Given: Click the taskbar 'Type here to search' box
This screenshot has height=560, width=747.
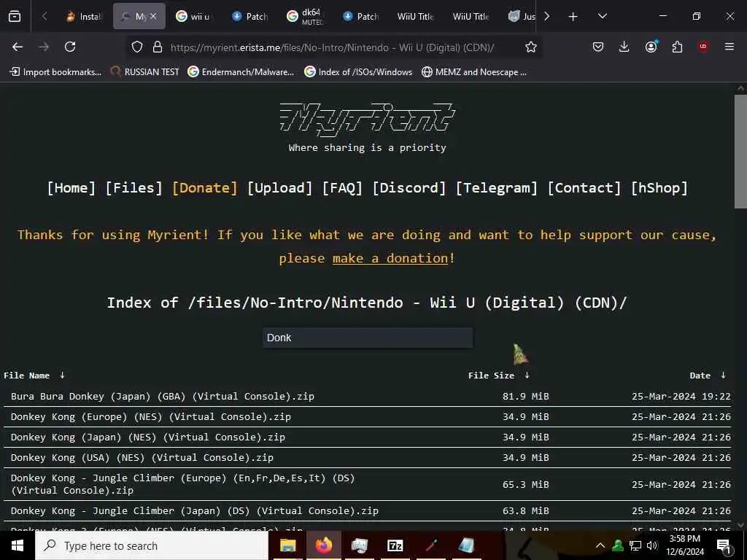Looking at the screenshot, I should (152, 545).
